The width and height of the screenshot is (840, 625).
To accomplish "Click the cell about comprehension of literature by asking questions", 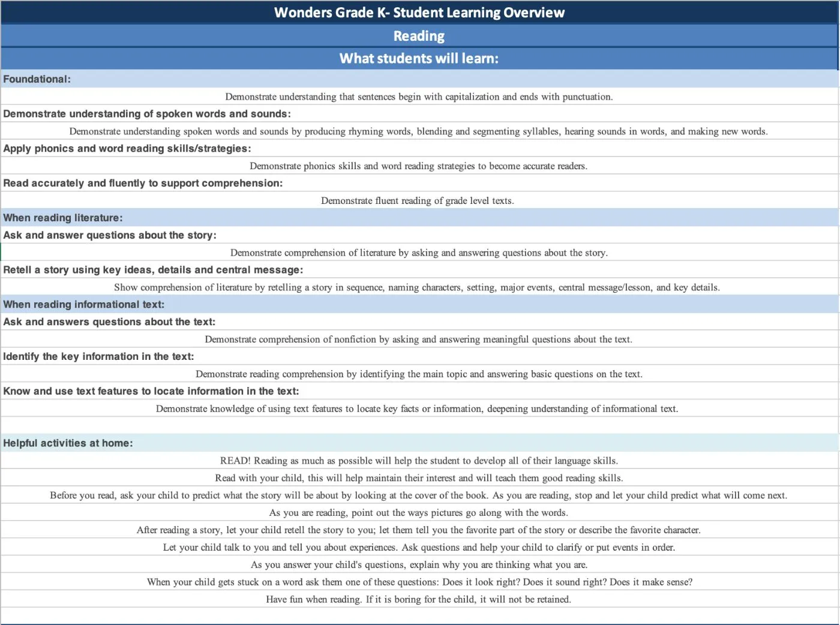I will pyautogui.click(x=419, y=253).
